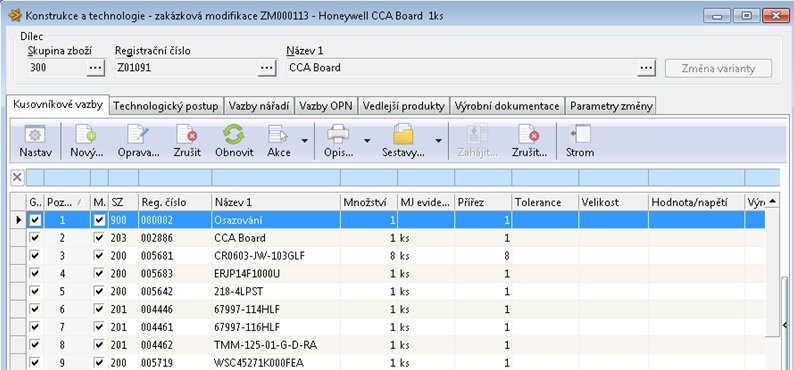This screenshot has height=370, width=794.
Task: Select the cell ERJP14F1000U
Action: tap(276, 273)
